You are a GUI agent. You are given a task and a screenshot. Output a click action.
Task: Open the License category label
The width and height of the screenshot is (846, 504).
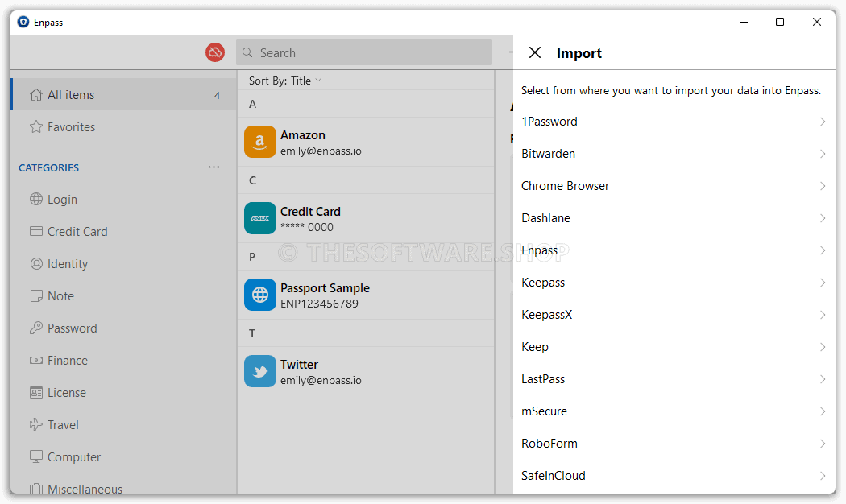click(x=66, y=392)
